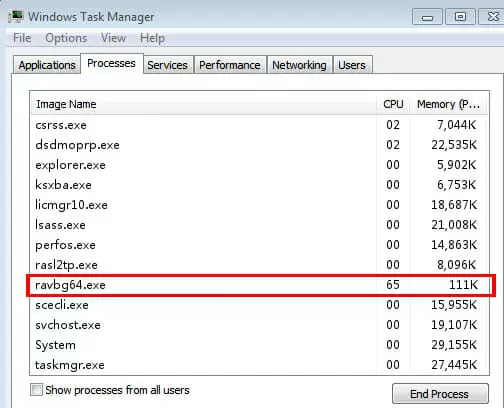The image size is (504, 408).
Task: Maximize the Task Manager window
Action: pyautogui.click(x=460, y=17)
